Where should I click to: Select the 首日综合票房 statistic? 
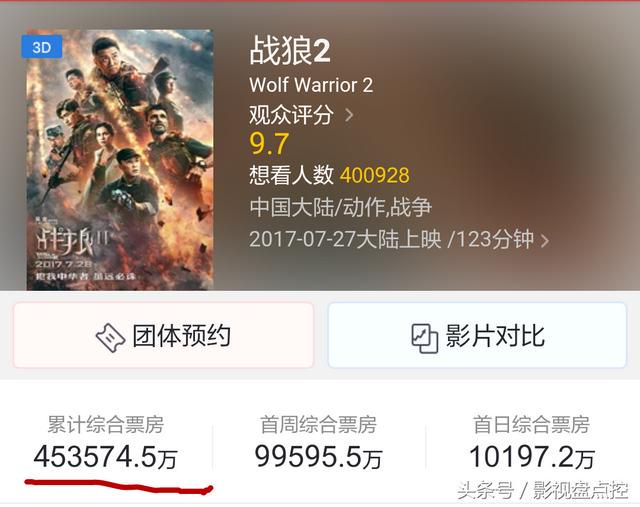(531, 442)
